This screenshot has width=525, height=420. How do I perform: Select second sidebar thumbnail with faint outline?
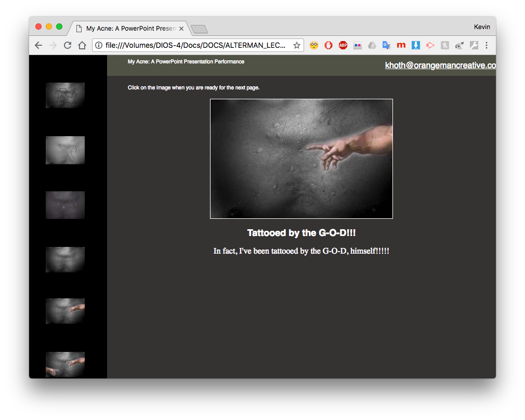coord(65,150)
